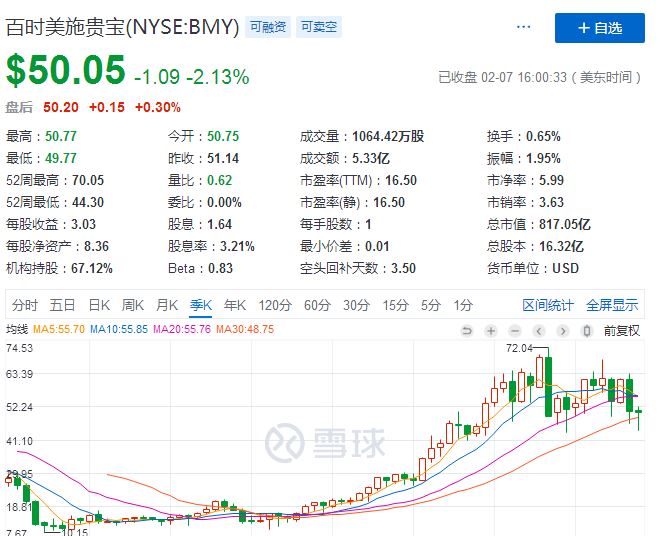The image size is (662, 536).
Task: Click the current price $50.05
Action: 66,70
